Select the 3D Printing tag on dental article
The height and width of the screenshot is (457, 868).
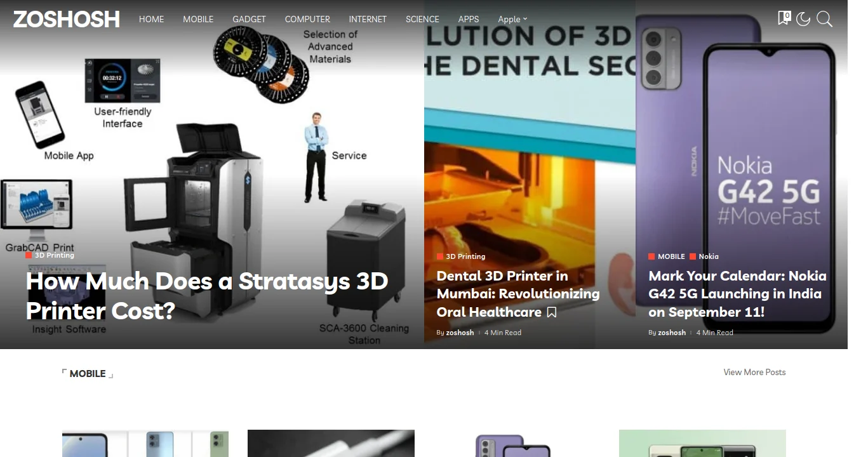coord(465,256)
